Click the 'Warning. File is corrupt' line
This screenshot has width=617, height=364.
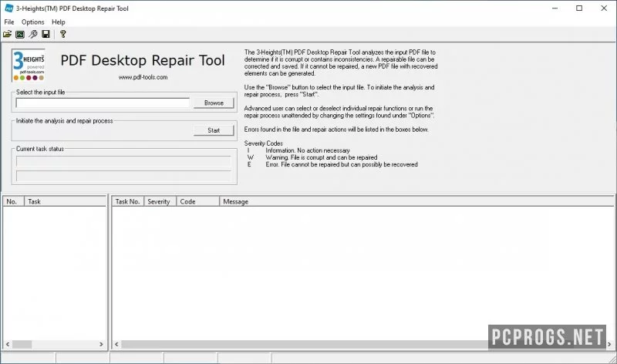coord(321,157)
